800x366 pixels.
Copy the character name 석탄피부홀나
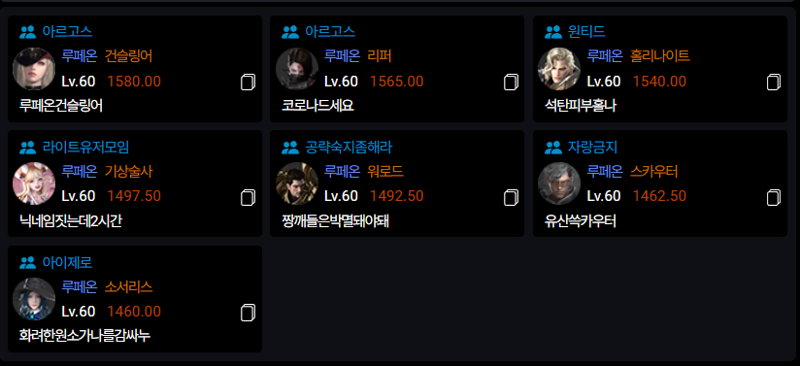click(773, 82)
